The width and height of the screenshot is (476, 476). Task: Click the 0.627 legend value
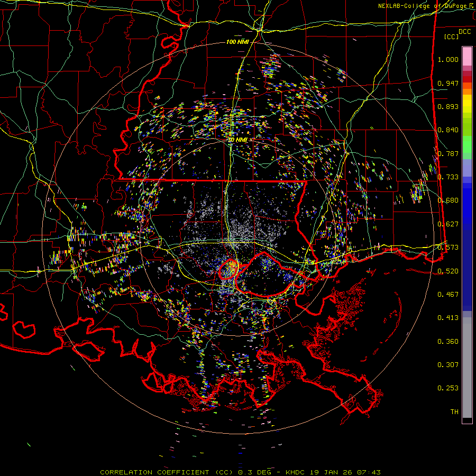click(x=448, y=224)
